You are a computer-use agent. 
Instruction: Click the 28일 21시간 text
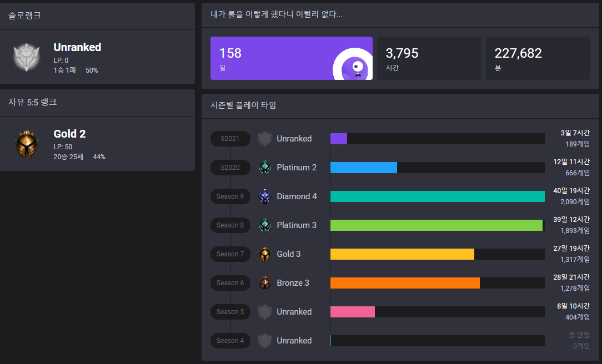tap(571, 277)
